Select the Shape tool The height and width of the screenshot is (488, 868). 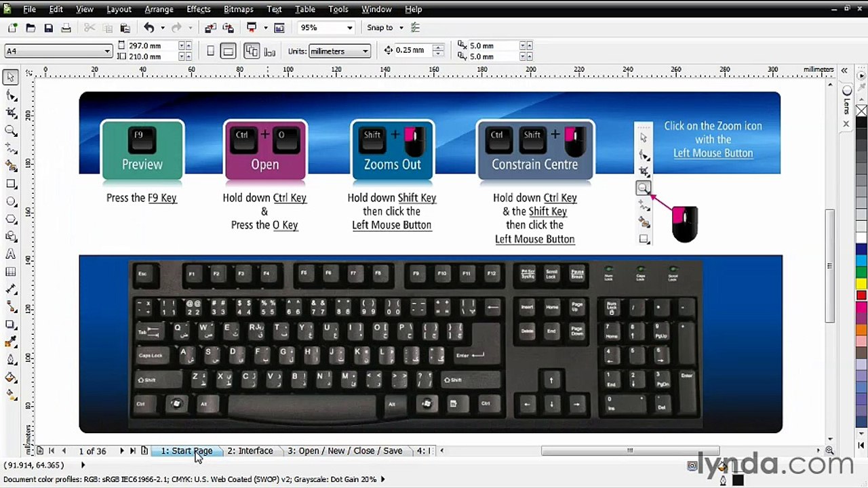coord(10,96)
